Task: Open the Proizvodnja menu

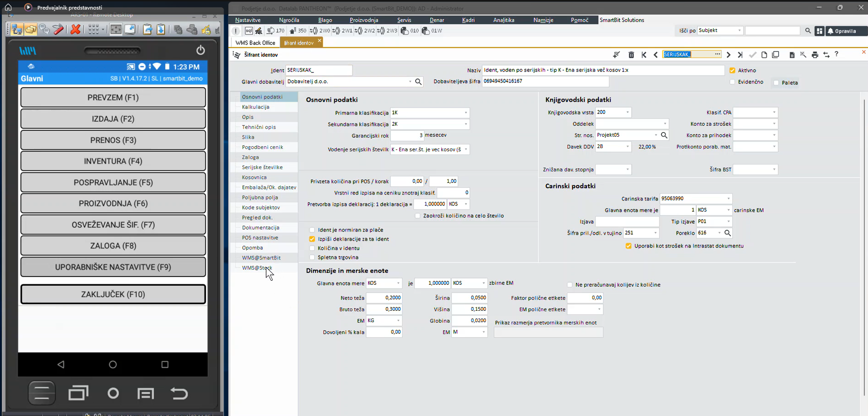Action: point(363,20)
